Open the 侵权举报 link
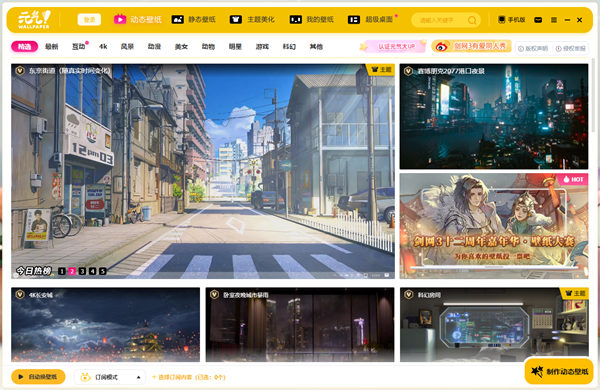 point(571,49)
